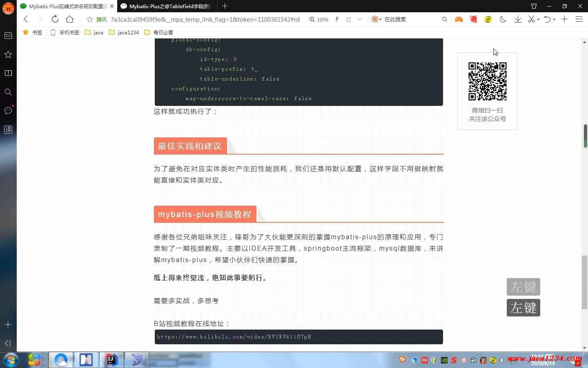Screen dimensions: 588x368
Task: Click the volume speaker tray icon
Action: click(x=503, y=360)
